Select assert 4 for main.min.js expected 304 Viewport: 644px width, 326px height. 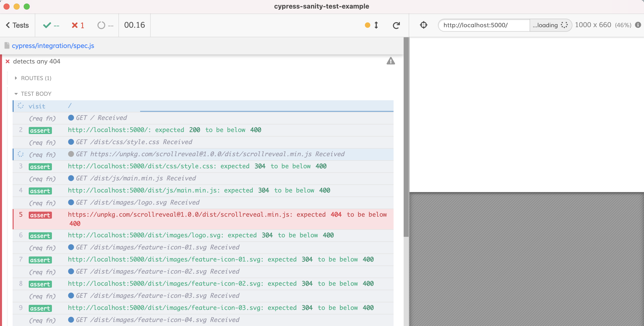(203, 190)
